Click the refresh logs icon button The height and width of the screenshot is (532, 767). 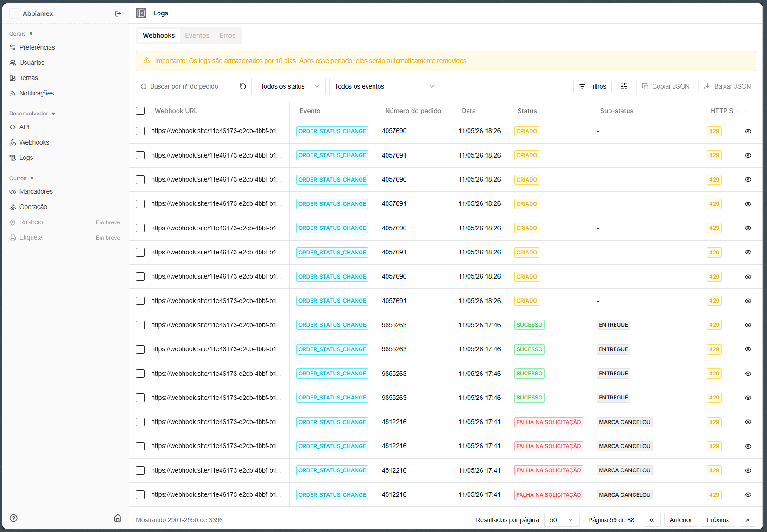coord(243,86)
